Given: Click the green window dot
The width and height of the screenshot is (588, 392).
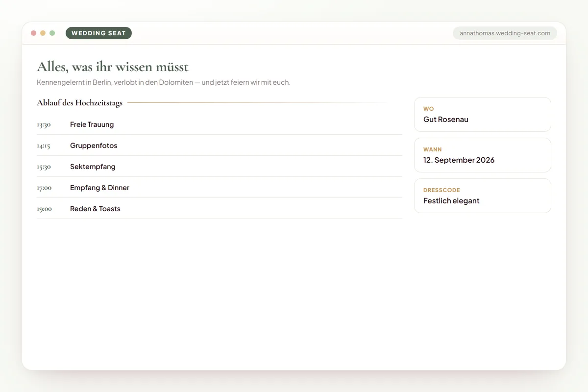Looking at the screenshot, I should (x=52, y=33).
